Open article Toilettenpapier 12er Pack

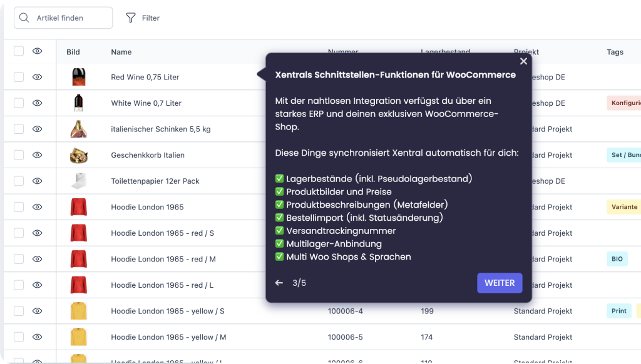coord(155,181)
